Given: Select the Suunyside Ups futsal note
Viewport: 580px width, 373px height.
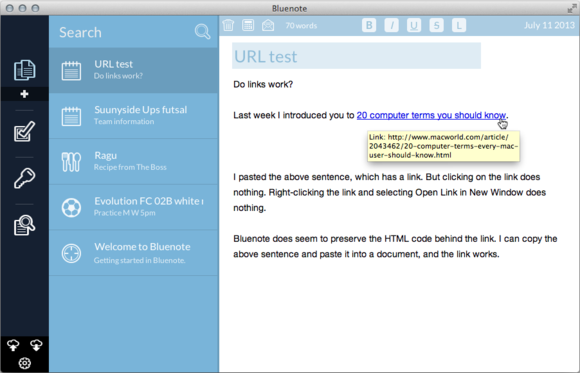Looking at the screenshot, I should tap(134, 116).
